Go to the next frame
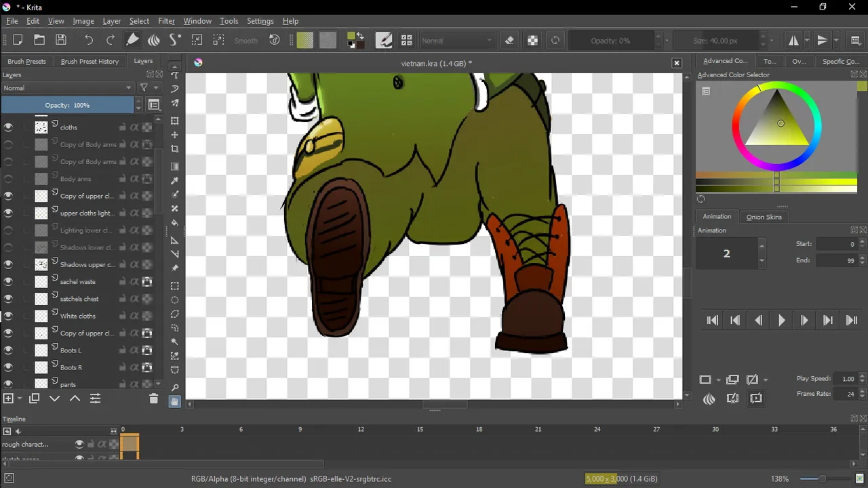 coord(805,321)
